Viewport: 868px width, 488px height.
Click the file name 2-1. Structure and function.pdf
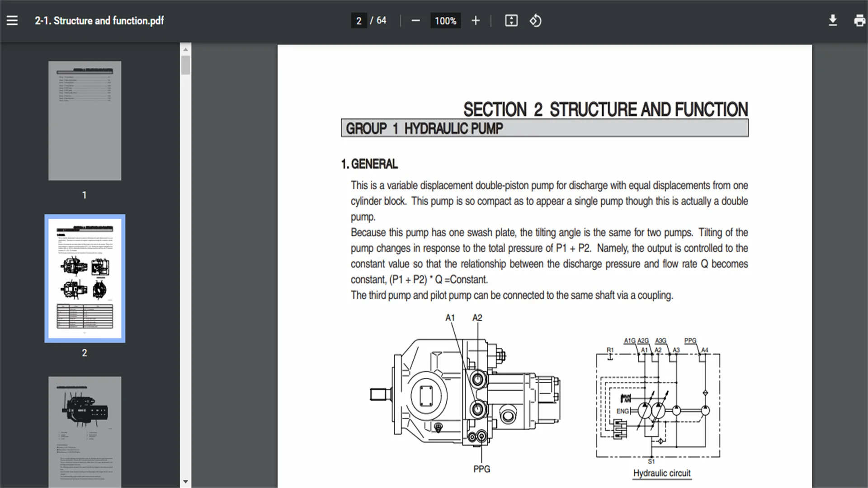99,21
